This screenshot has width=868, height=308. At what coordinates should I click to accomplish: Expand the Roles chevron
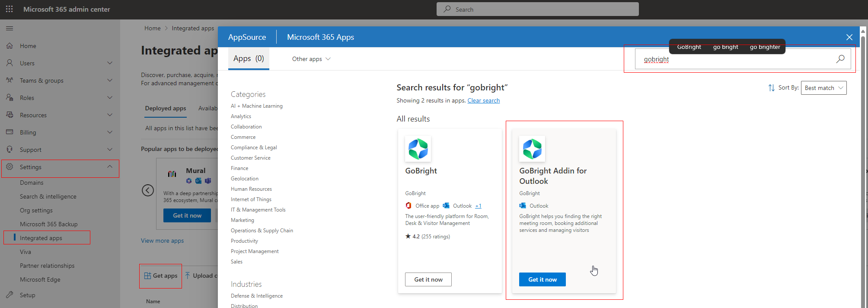click(x=110, y=97)
